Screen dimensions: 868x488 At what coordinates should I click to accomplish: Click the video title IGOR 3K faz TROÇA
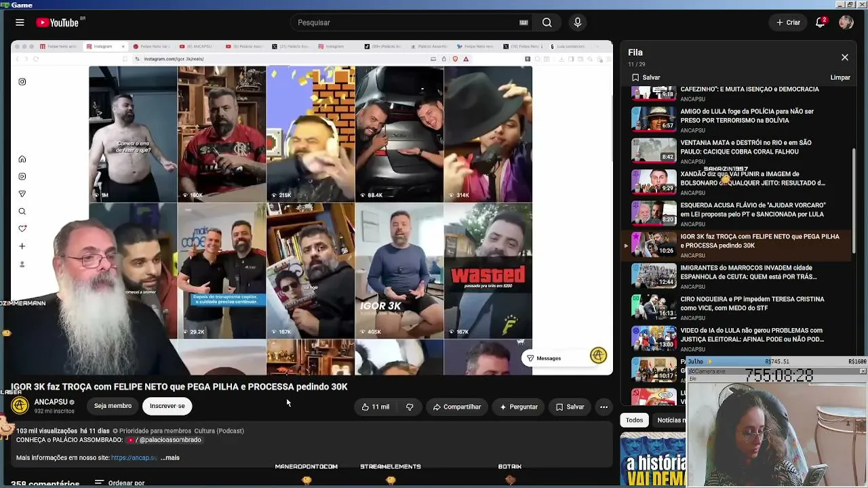tap(179, 386)
